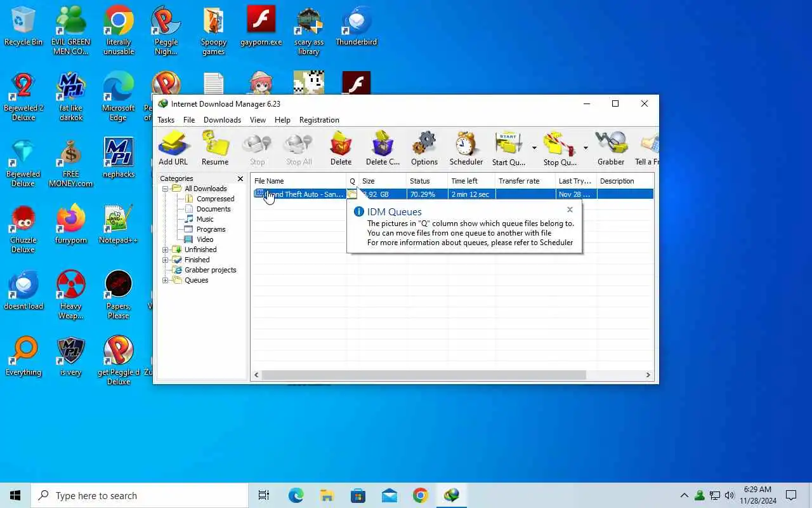This screenshot has height=508, width=812.
Task: Click the Stop Queue toolbar icon
Action: (560, 148)
